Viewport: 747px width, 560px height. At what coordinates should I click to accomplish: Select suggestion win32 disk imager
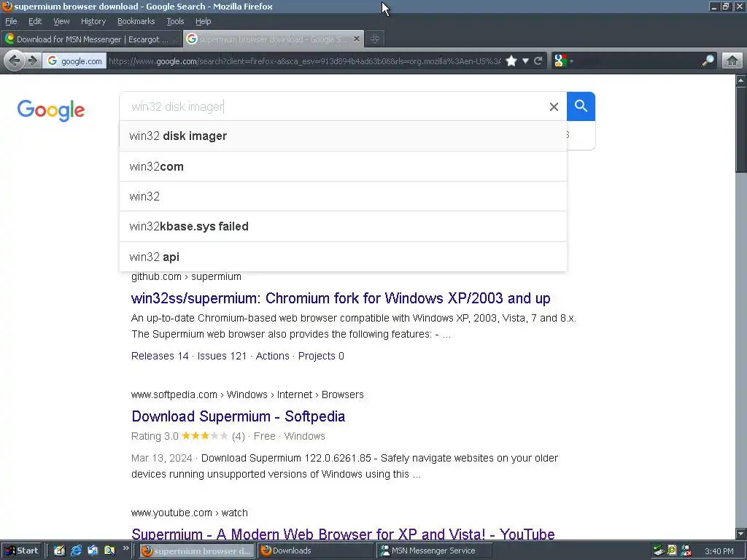coord(343,136)
